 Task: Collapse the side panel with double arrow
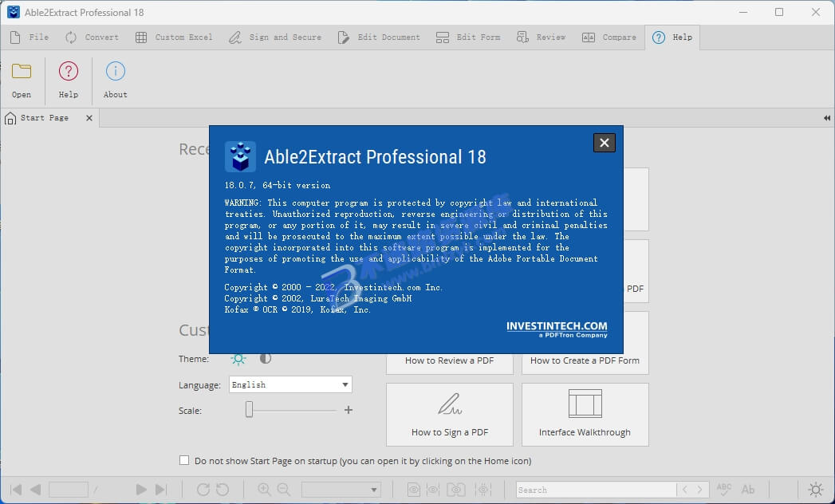coord(826,118)
